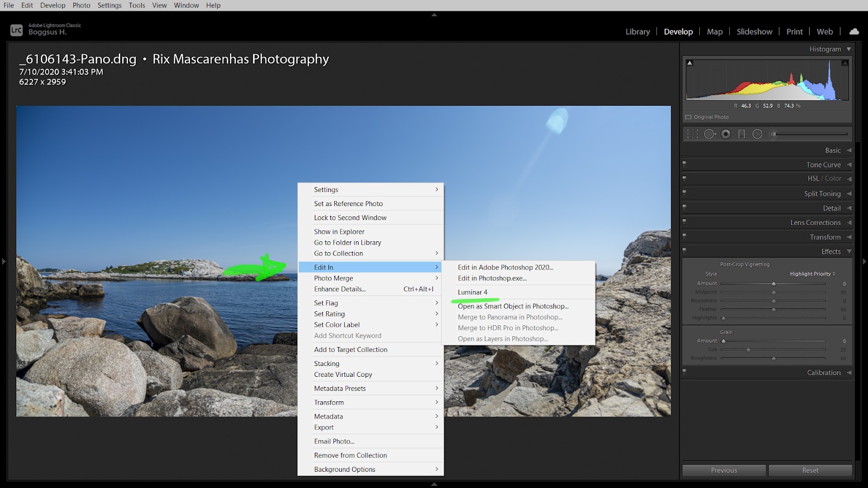
Task: Toggle histogram highlight clipping indicator
Action: (845, 63)
